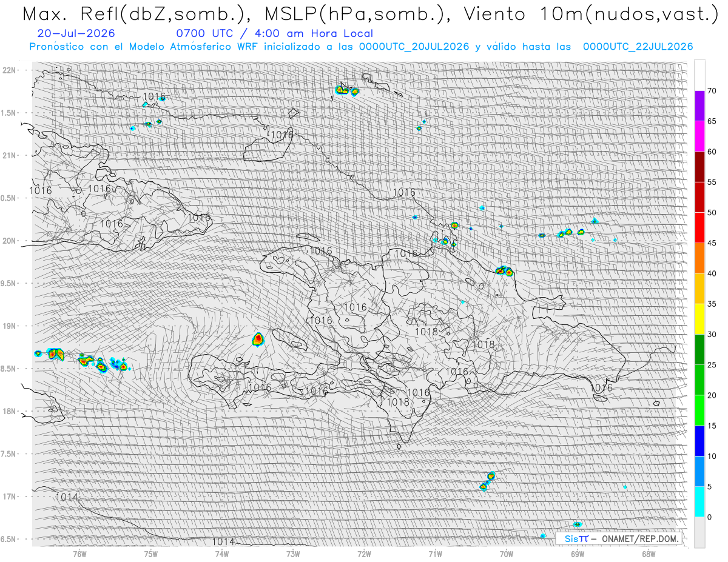728x562 pixels.
Task: Pick the cyan 0–5 dBZ color bar segment
Action: pyautogui.click(x=699, y=501)
